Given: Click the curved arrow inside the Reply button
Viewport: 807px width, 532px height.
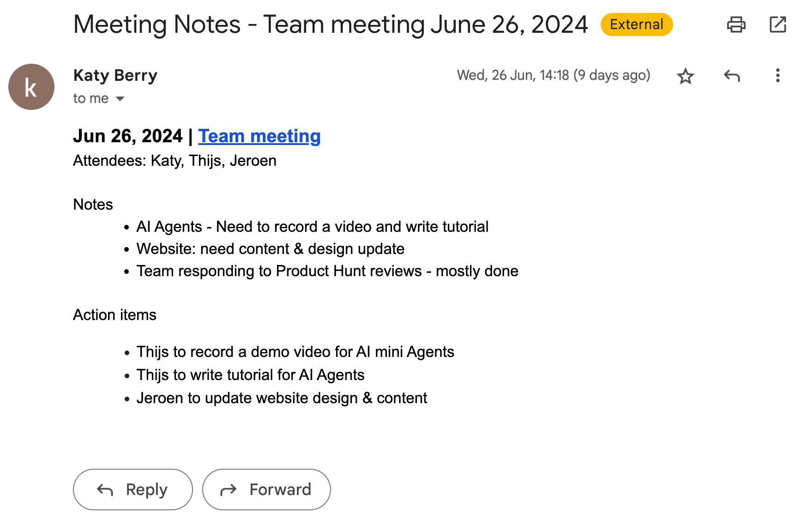Looking at the screenshot, I should 104,490.
